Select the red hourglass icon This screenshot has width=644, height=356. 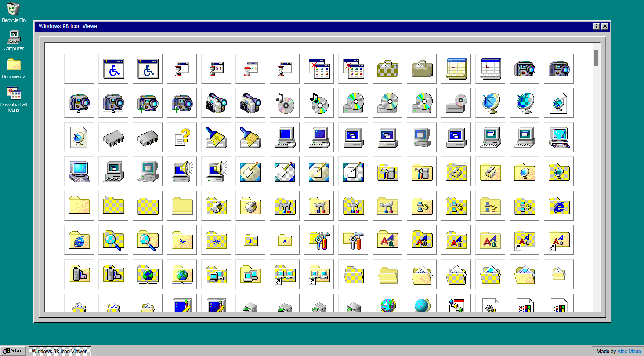[x=250, y=69]
